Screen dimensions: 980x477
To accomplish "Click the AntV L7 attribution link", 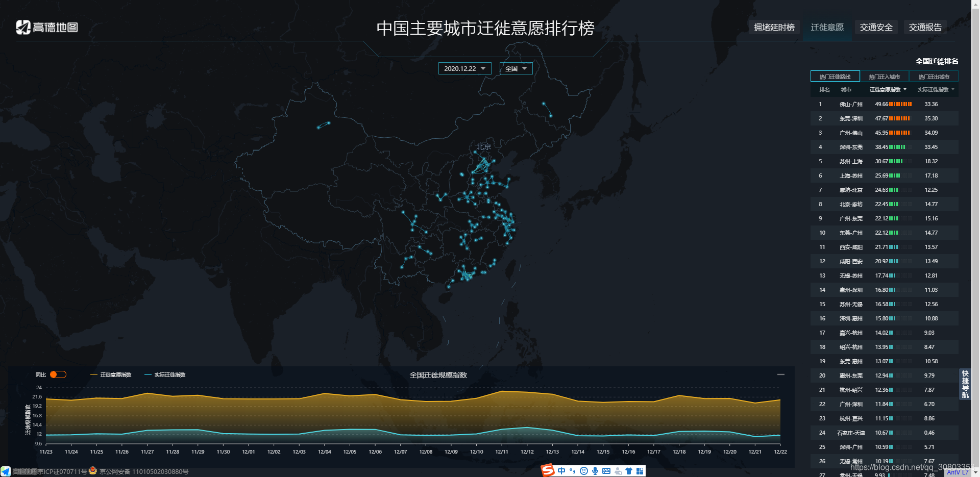I will (958, 472).
